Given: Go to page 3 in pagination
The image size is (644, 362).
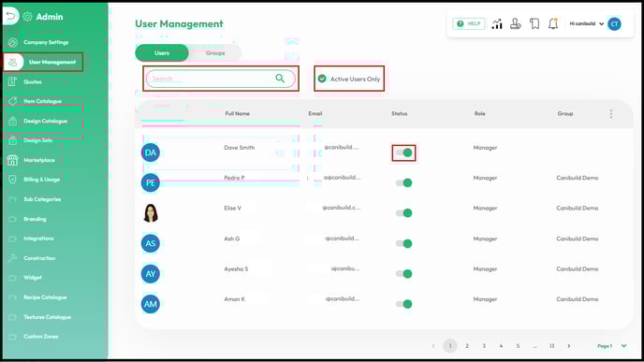Looking at the screenshot, I should pos(484,346).
